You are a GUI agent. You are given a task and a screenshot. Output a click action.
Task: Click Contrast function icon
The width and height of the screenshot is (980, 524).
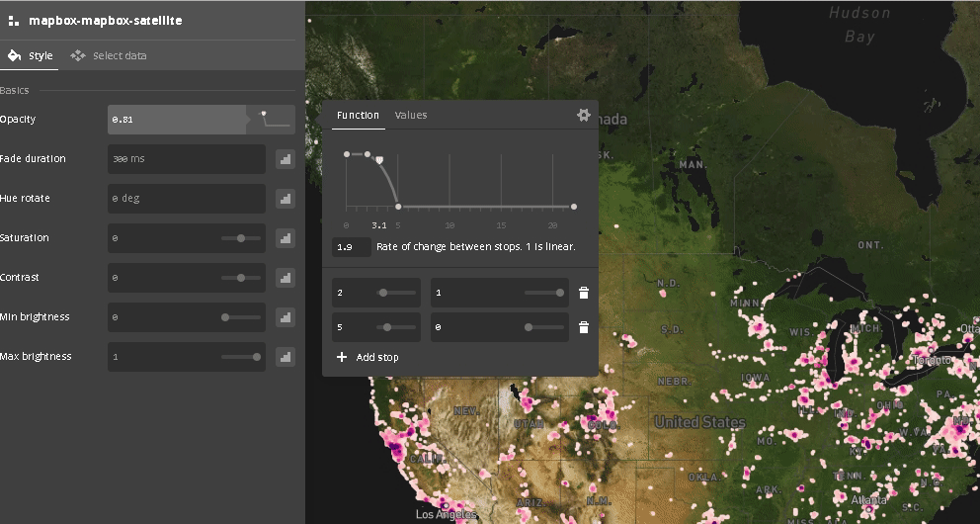286,278
